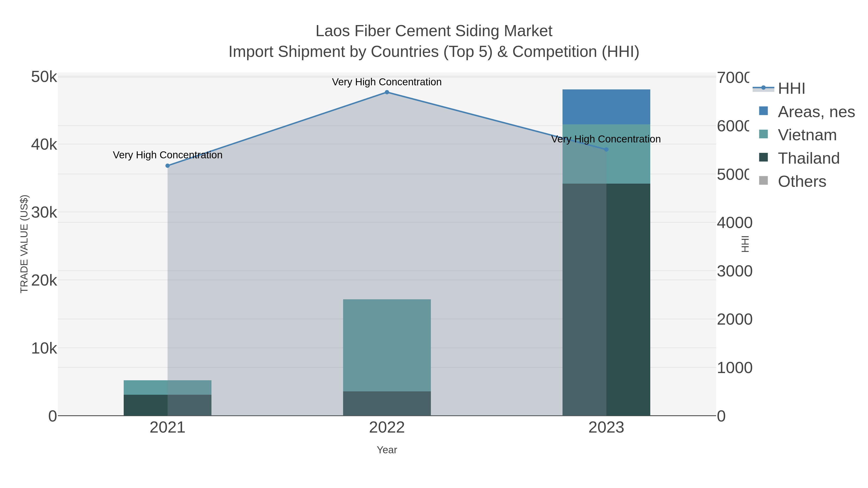Click the gray Others legend swatch
This screenshot has width=868, height=488.
pos(764,180)
